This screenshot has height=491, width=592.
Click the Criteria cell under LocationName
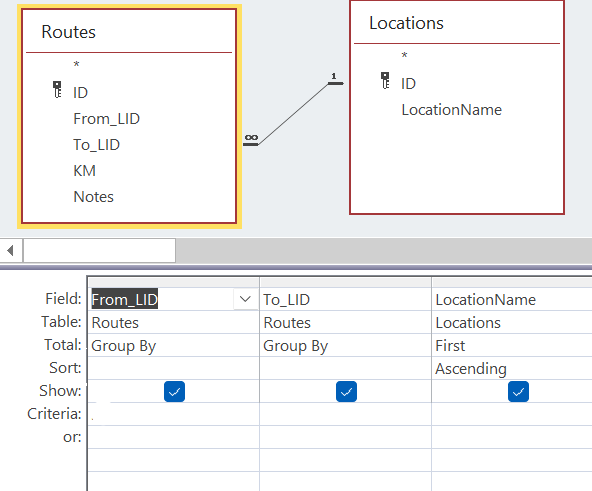[513, 414]
